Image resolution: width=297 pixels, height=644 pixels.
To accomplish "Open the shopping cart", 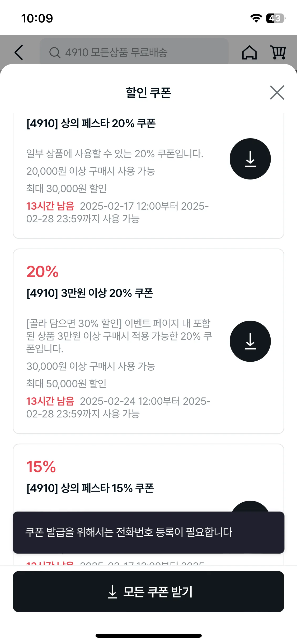I will [x=278, y=52].
